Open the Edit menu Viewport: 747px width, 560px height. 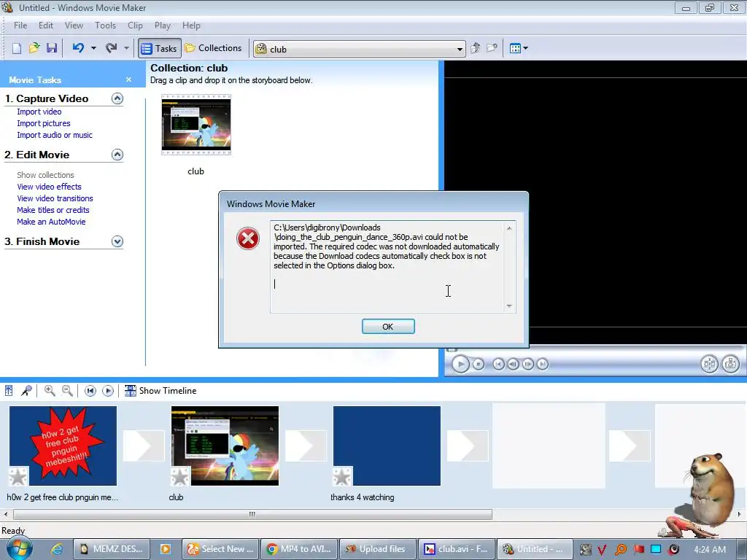coord(46,26)
